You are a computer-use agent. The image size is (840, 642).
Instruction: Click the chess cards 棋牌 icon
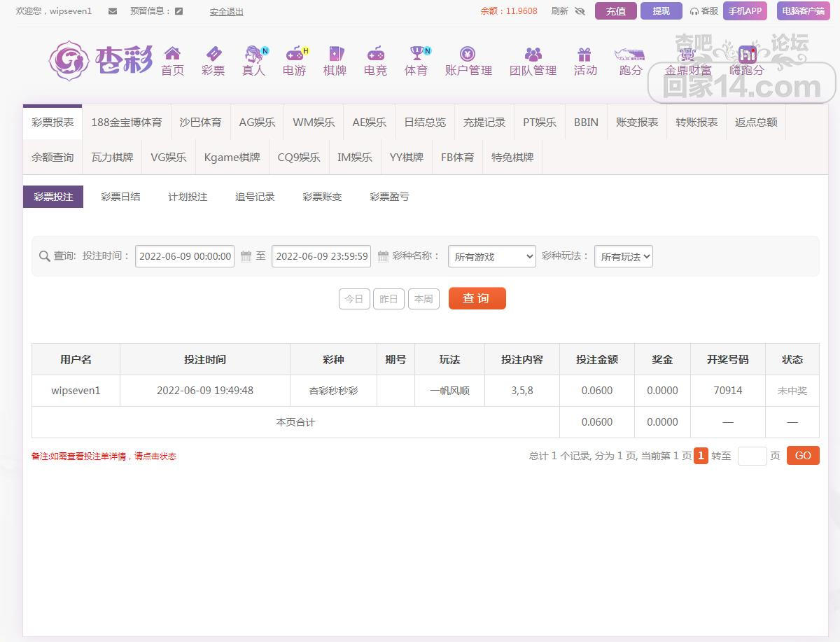coord(335,55)
